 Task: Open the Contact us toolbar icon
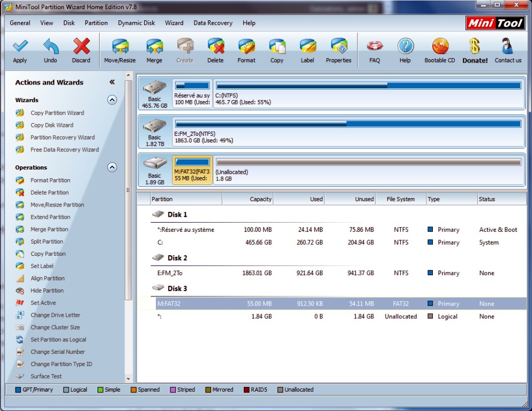tap(508, 51)
